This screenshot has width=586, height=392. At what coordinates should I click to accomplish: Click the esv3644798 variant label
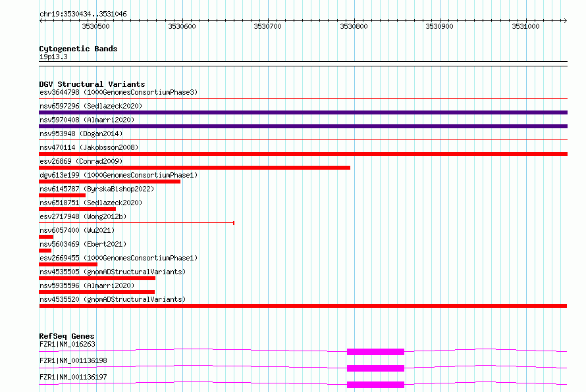pyautogui.click(x=119, y=92)
